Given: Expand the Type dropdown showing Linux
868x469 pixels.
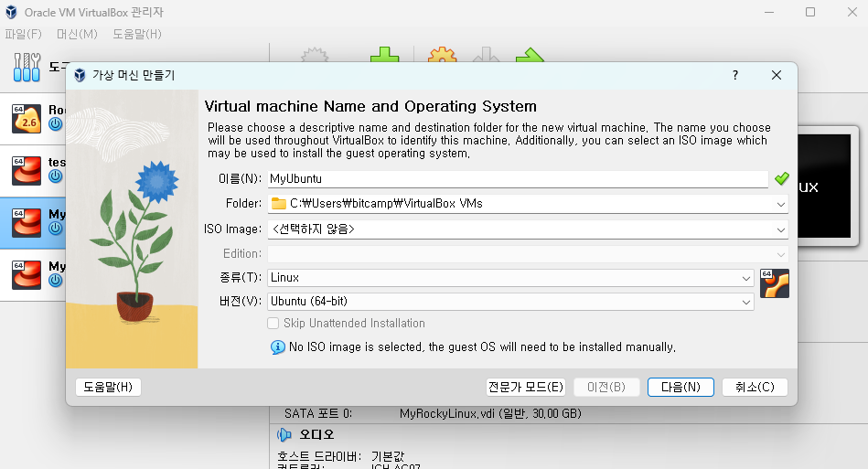Looking at the screenshot, I should click(746, 278).
